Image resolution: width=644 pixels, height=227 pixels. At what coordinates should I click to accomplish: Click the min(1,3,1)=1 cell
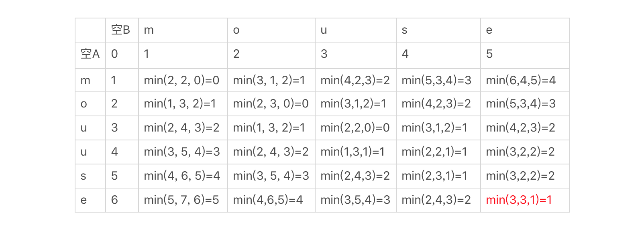[x=353, y=152]
